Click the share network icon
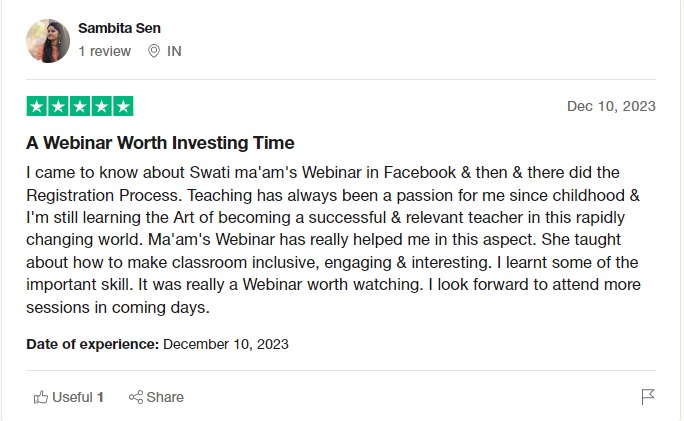Screen dimensions: 684x421 (136, 397)
